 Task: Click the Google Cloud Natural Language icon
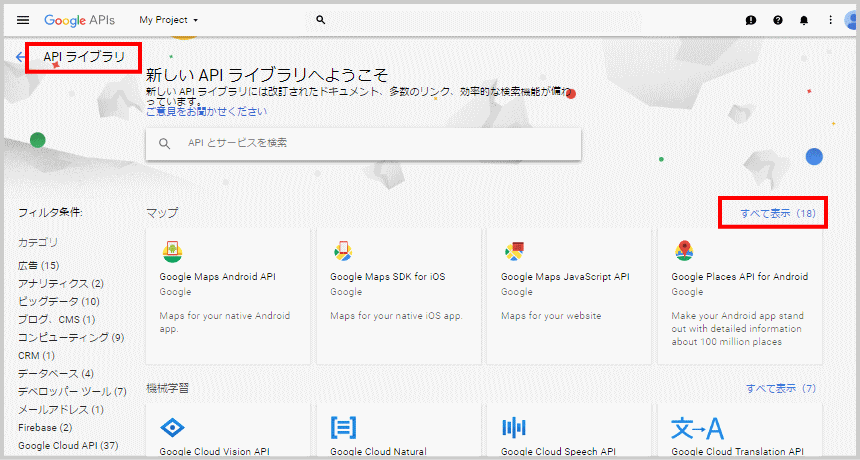click(343, 428)
